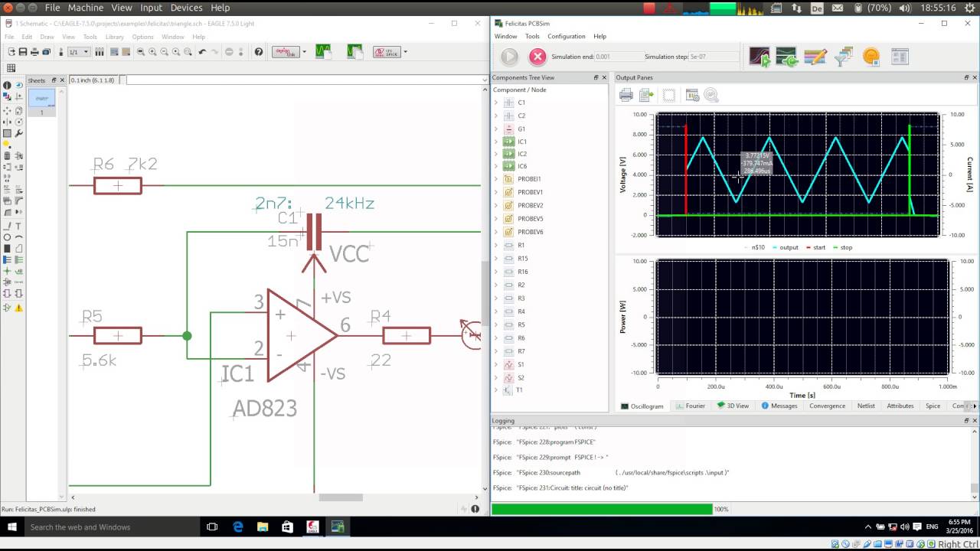Open the Tools menu in PCBSim

(532, 36)
